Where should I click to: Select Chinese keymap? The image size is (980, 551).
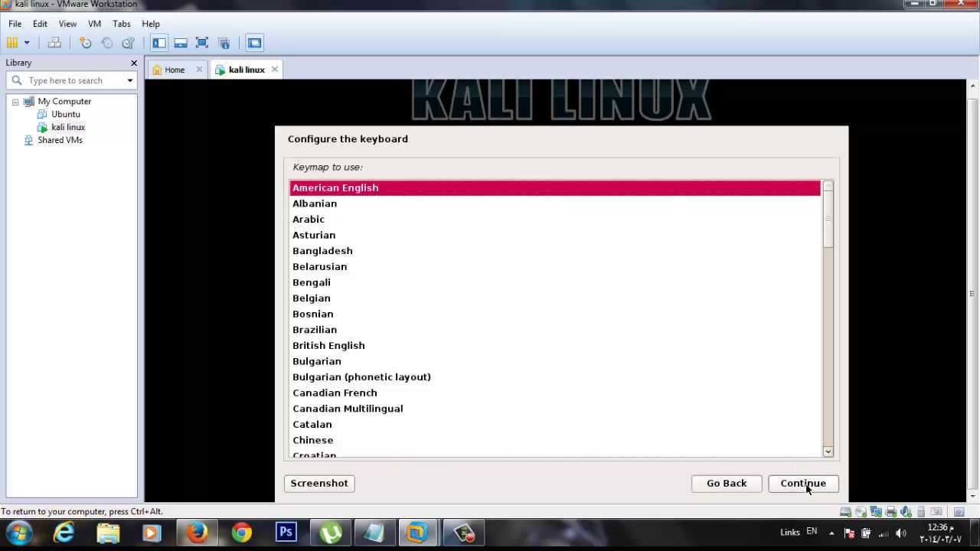(x=555, y=440)
